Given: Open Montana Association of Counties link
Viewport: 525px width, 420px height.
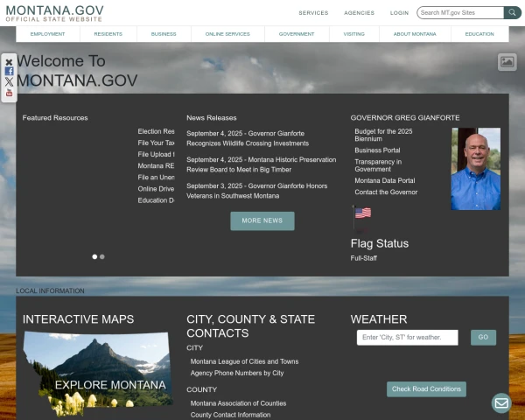Looking at the screenshot, I should tap(238, 403).
